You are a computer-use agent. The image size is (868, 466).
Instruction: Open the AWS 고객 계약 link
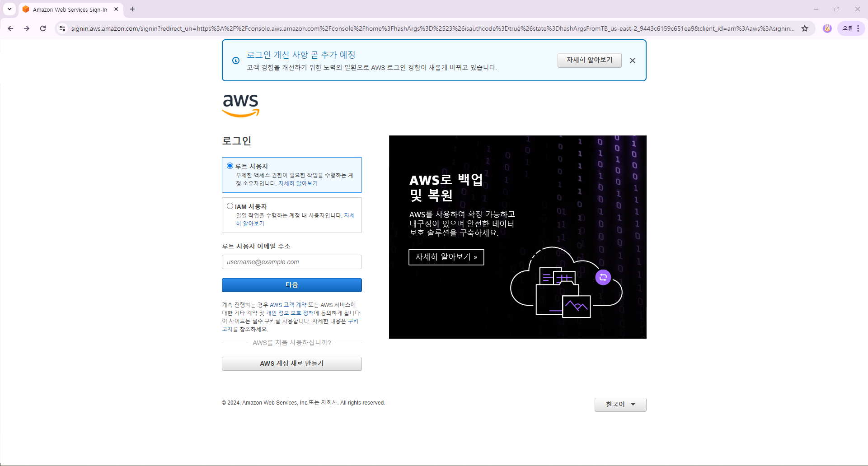pos(288,305)
